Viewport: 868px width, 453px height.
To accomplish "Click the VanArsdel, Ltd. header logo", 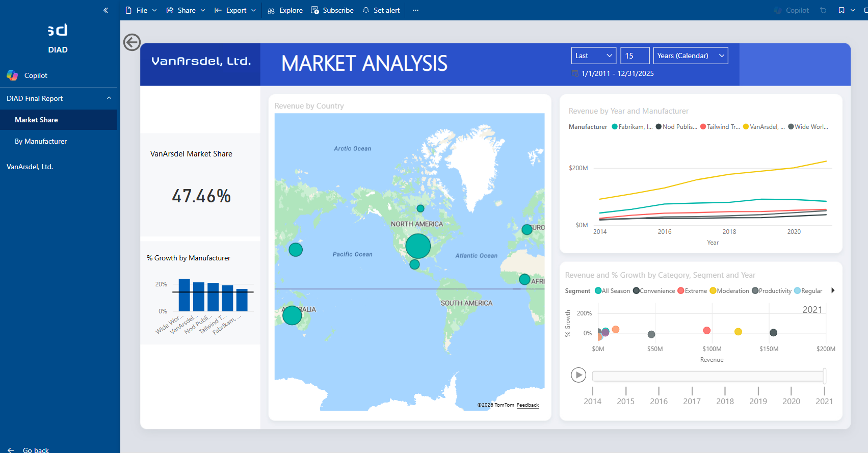I will click(x=201, y=61).
